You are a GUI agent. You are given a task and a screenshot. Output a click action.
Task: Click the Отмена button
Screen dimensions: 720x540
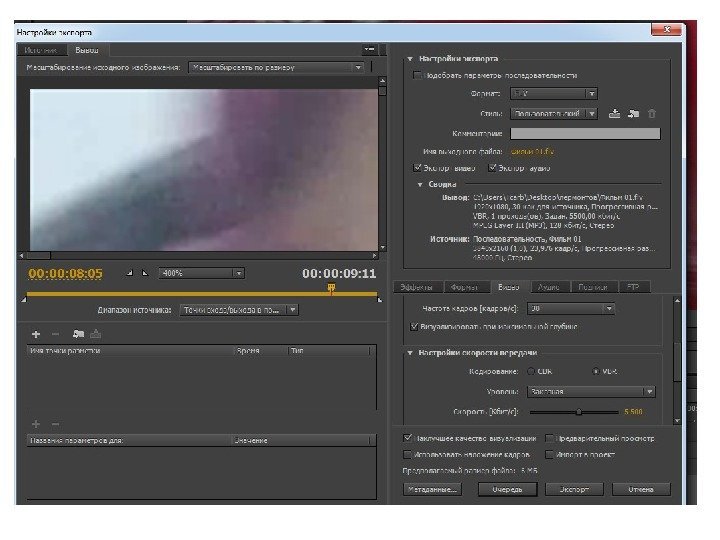tap(641, 489)
